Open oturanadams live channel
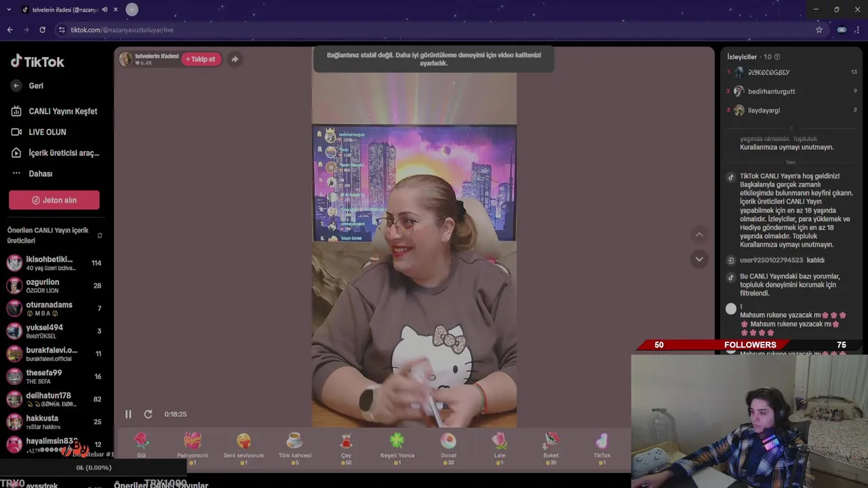This screenshot has width=868, height=488. pos(54,308)
